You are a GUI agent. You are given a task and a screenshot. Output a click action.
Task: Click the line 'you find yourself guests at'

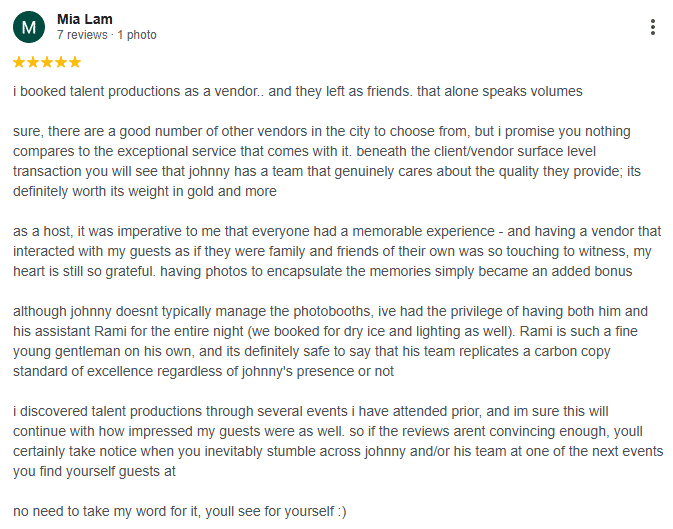pyautogui.click(x=94, y=471)
